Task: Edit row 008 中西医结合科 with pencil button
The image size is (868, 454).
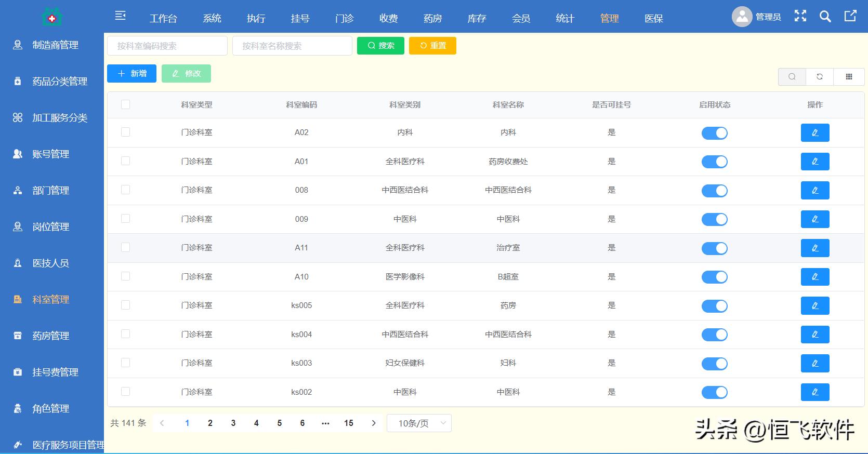Action: pyautogui.click(x=815, y=190)
